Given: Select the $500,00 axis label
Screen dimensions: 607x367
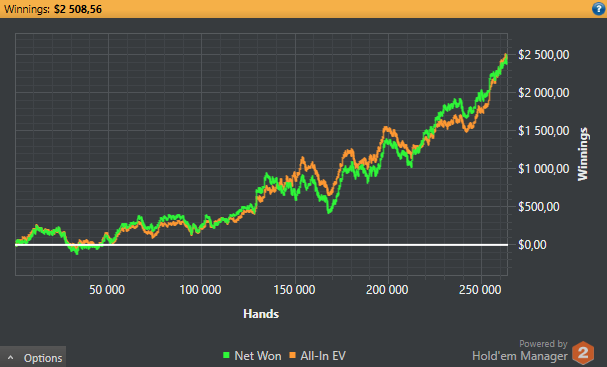Looking at the screenshot, I should click(x=539, y=207).
